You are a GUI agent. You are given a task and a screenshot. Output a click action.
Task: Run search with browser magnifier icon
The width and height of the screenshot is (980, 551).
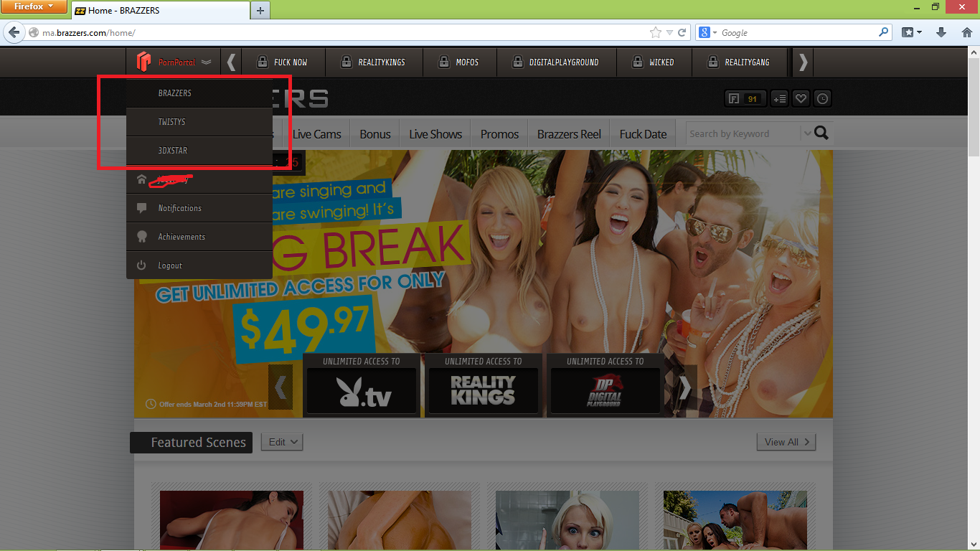(x=883, y=33)
